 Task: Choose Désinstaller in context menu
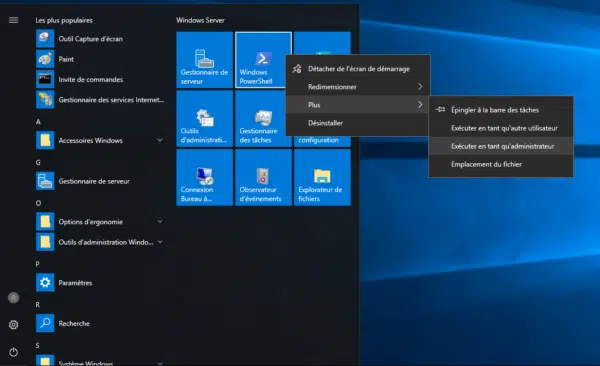click(x=358, y=123)
